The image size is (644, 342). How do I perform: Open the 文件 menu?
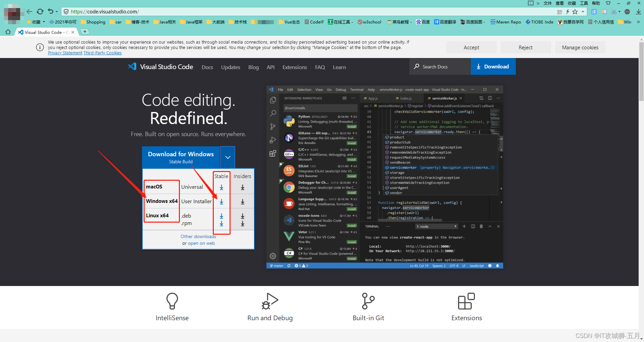tap(548, 3)
